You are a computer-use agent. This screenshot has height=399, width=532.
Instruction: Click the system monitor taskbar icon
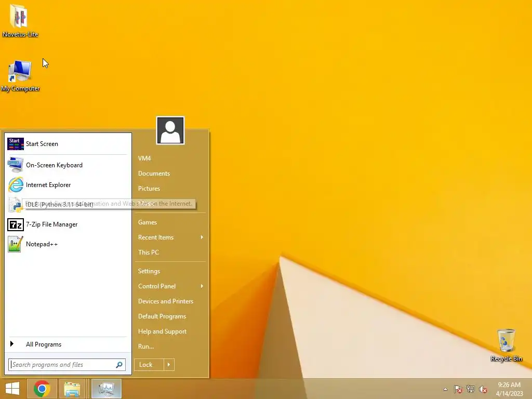(x=106, y=389)
